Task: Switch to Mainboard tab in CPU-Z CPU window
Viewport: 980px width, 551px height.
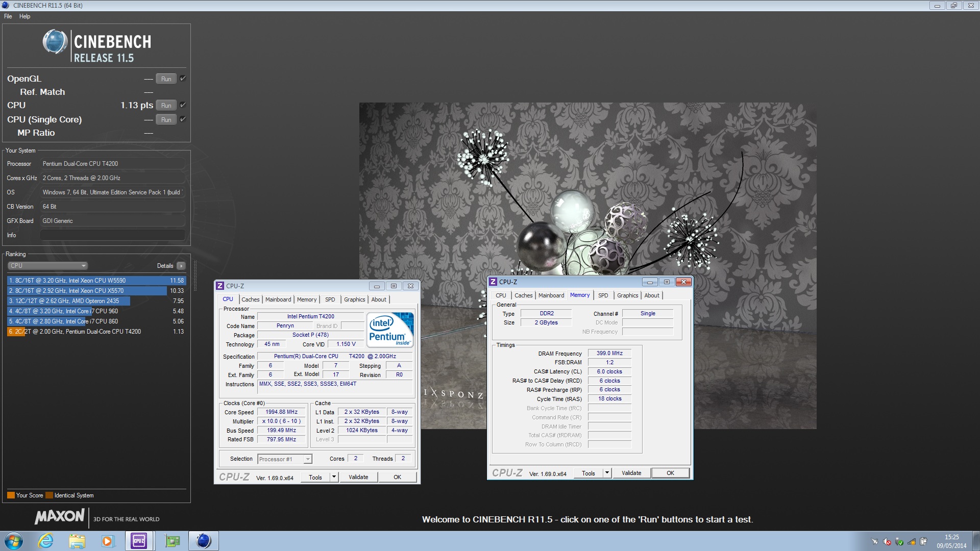Action: (278, 299)
